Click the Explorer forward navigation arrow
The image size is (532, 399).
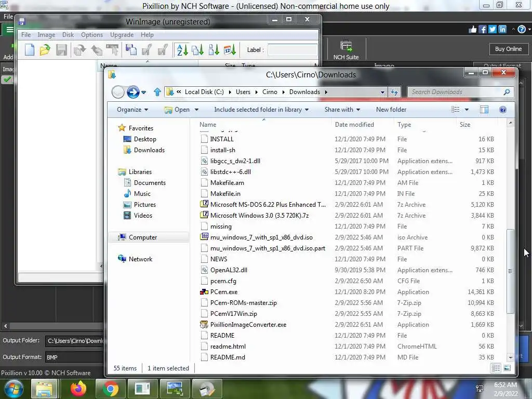click(132, 92)
